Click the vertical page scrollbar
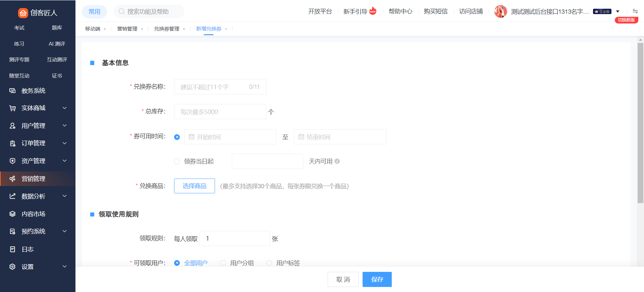Image resolution: width=644 pixels, height=292 pixels. tap(640, 123)
